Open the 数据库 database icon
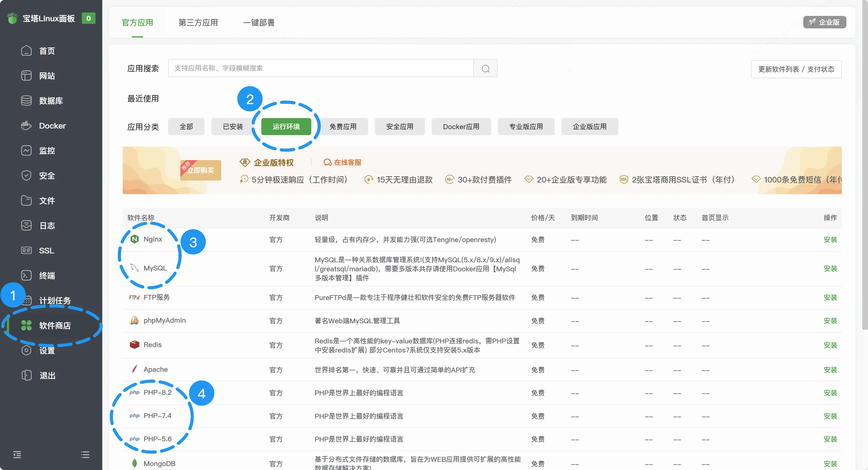This screenshot has height=470, width=868. (26, 101)
